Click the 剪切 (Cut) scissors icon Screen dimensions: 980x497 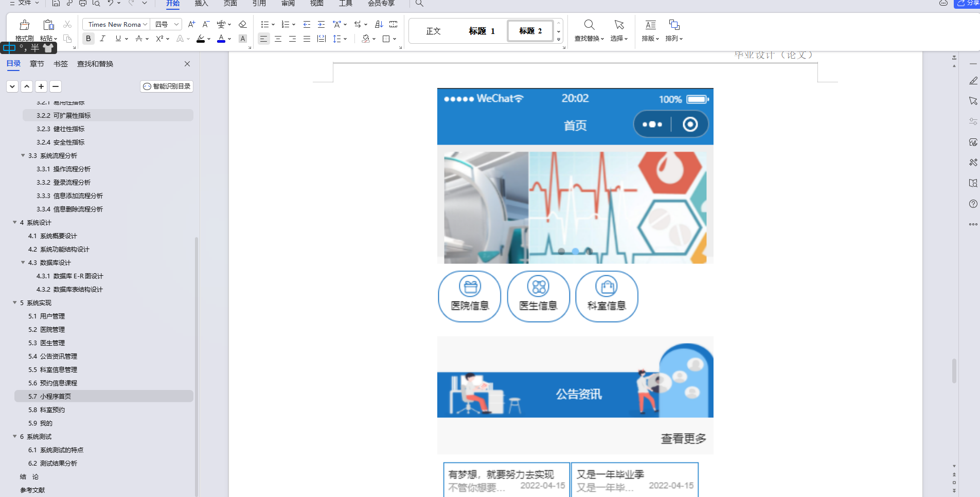click(x=68, y=24)
